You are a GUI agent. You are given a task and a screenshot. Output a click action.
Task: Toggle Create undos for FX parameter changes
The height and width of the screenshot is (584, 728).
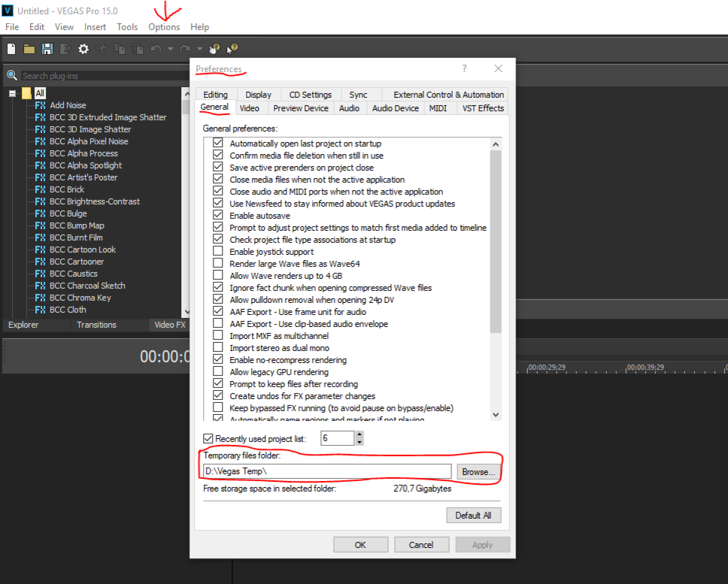(x=218, y=395)
